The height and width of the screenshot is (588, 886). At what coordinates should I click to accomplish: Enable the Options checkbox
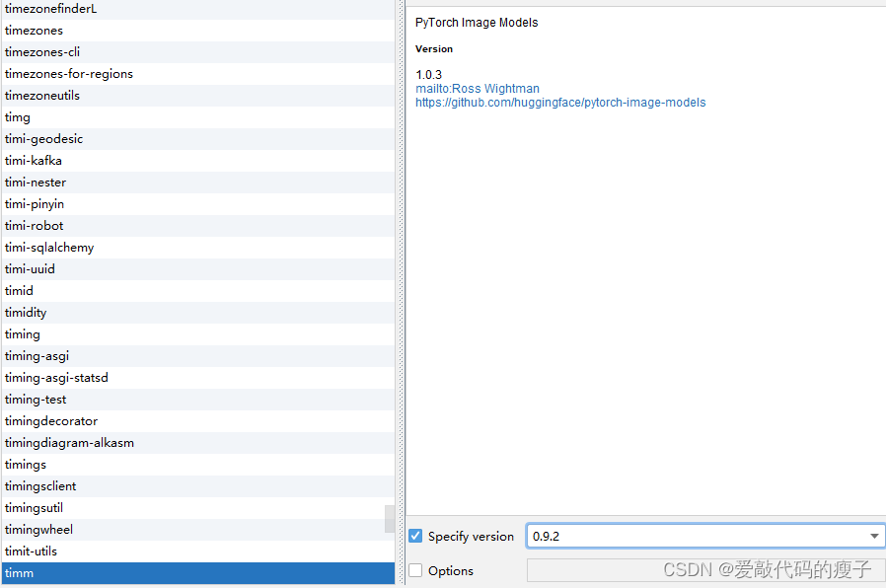coord(415,570)
